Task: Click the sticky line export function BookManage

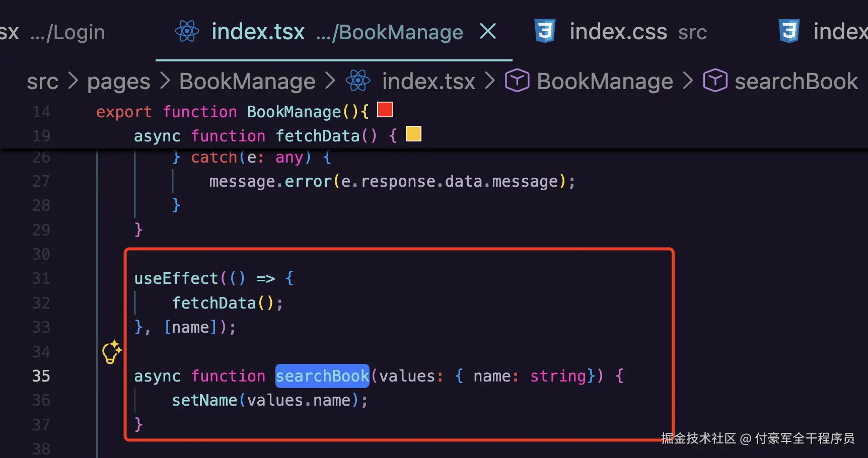Action: pos(232,112)
